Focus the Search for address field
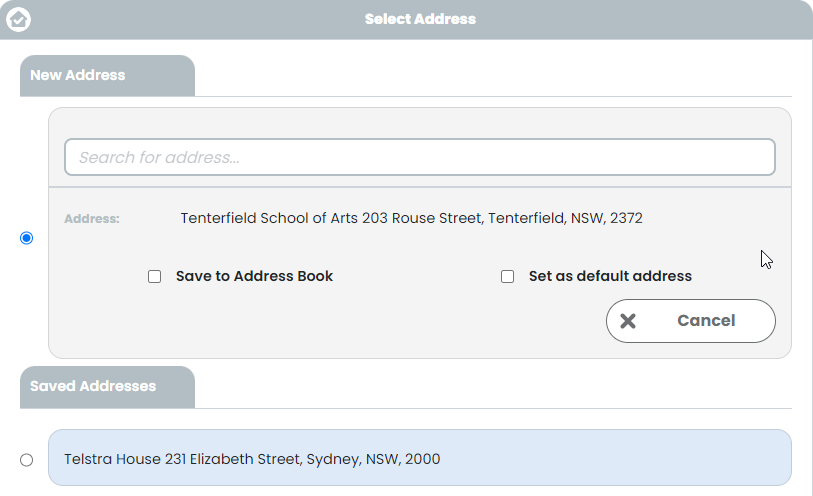This screenshot has height=496, width=813. (420, 157)
